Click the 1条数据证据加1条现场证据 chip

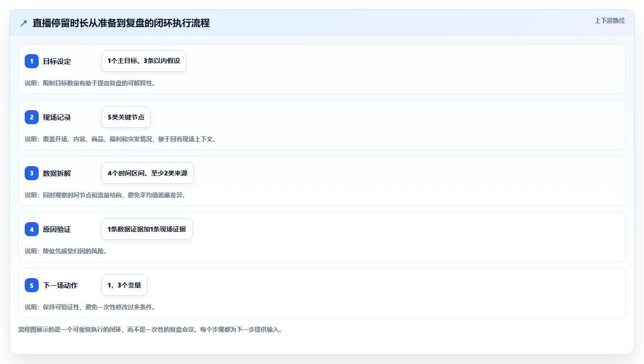[147, 229]
